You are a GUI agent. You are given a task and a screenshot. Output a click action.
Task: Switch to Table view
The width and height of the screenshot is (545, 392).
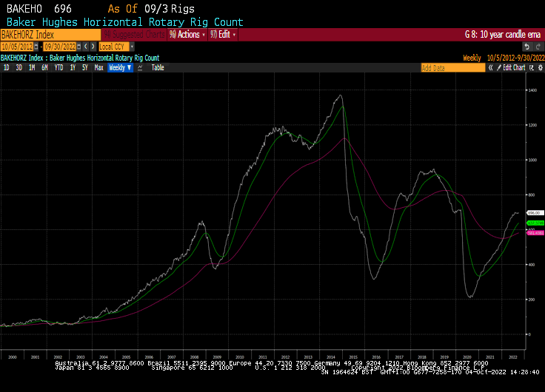pos(158,67)
